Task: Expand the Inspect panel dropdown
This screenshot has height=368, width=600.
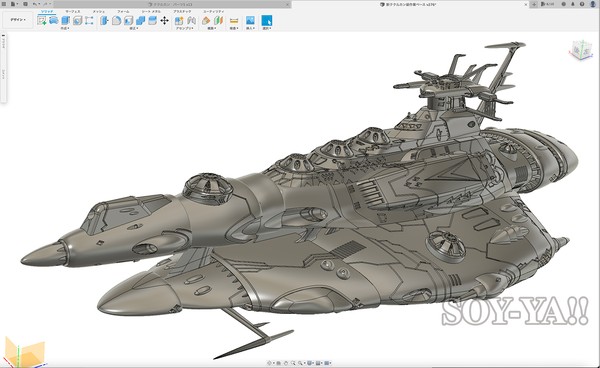Action: coord(234,28)
